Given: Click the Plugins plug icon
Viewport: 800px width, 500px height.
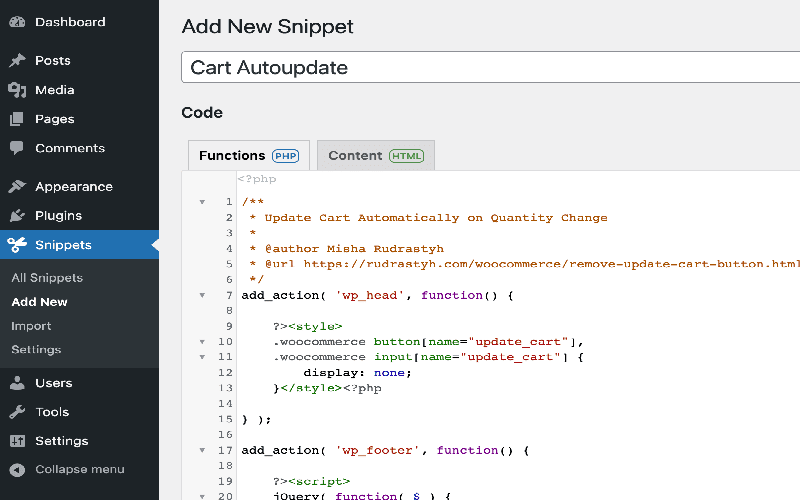Looking at the screenshot, I should [17, 215].
